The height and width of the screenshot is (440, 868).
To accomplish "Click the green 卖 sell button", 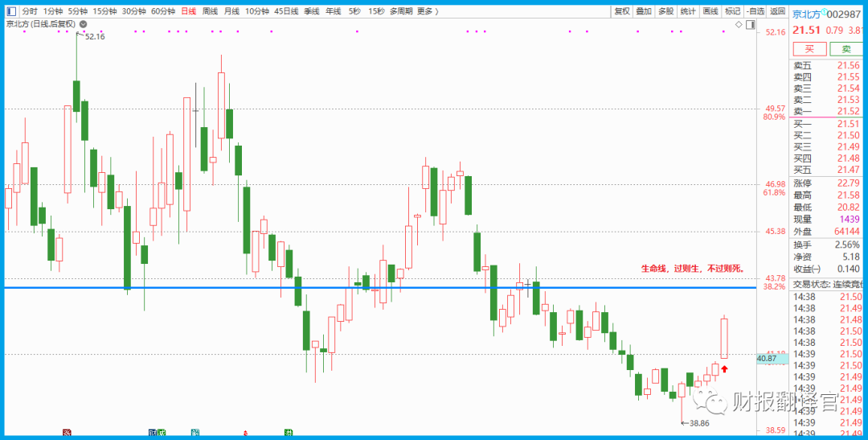I will (x=846, y=49).
